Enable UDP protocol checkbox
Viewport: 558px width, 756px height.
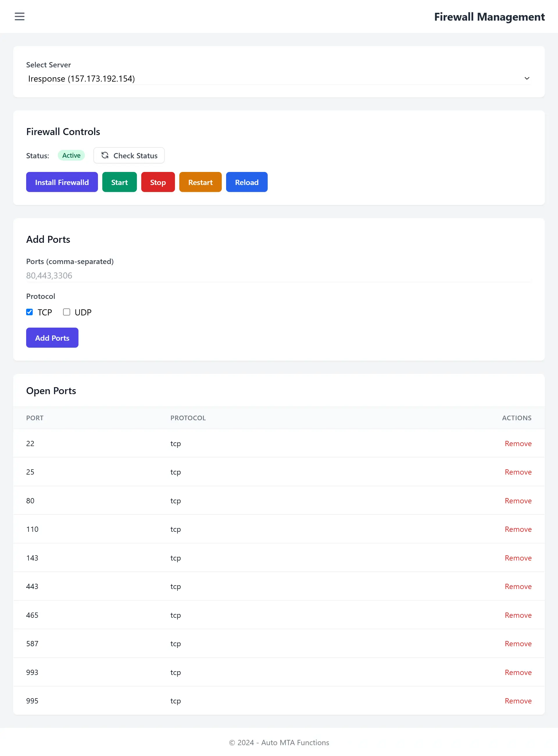click(x=66, y=312)
